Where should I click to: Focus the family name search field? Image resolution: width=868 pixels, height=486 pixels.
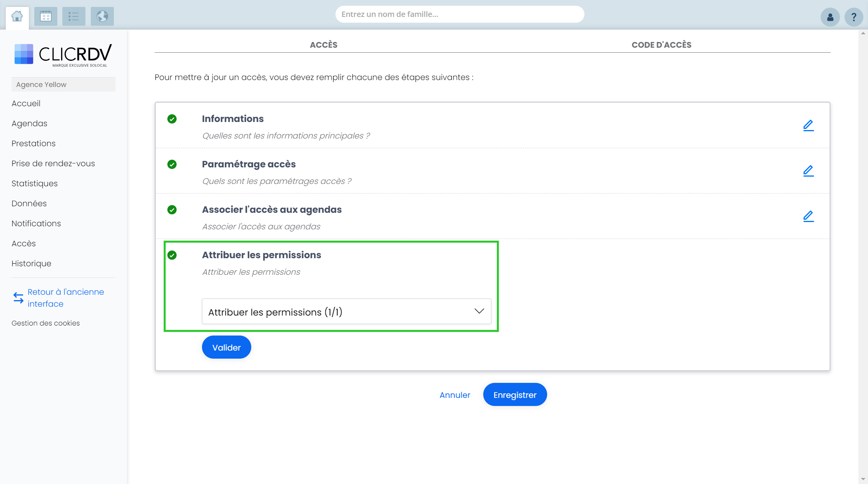click(x=460, y=14)
